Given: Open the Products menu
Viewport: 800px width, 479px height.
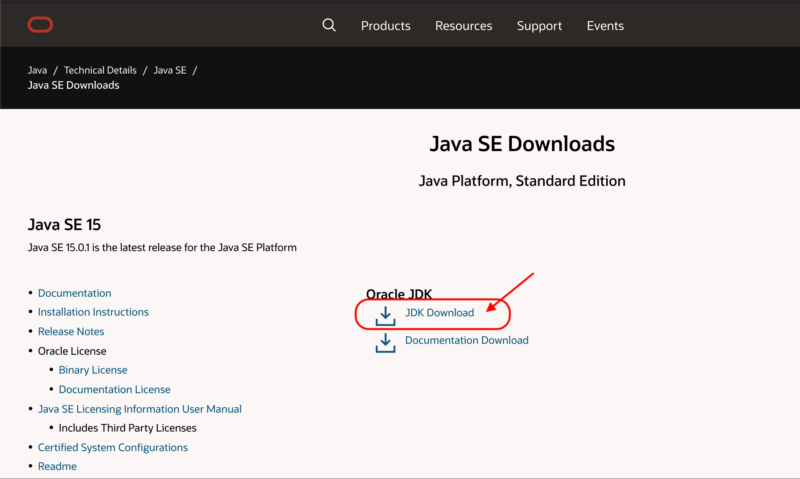Looking at the screenshot, I should [x=386, y=26].
